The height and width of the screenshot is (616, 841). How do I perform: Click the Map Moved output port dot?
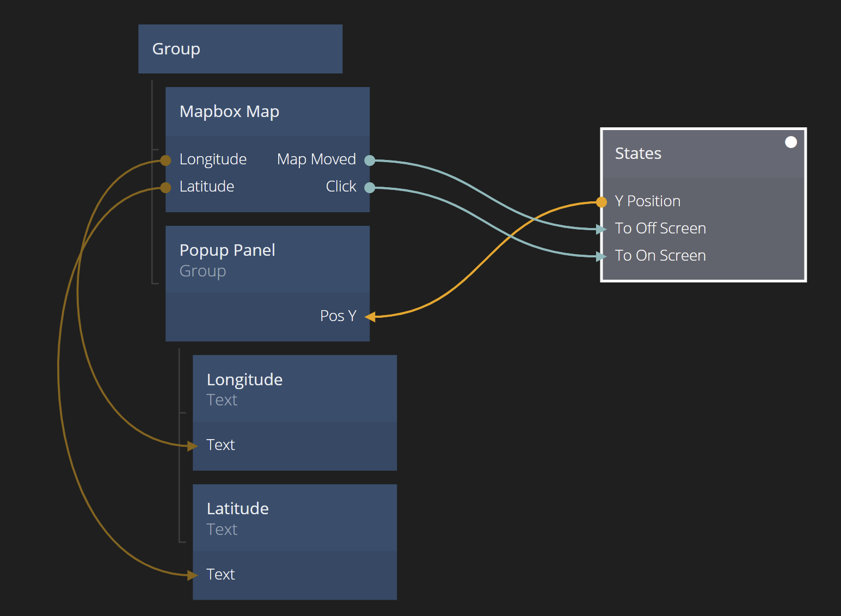tap(370, 160)
